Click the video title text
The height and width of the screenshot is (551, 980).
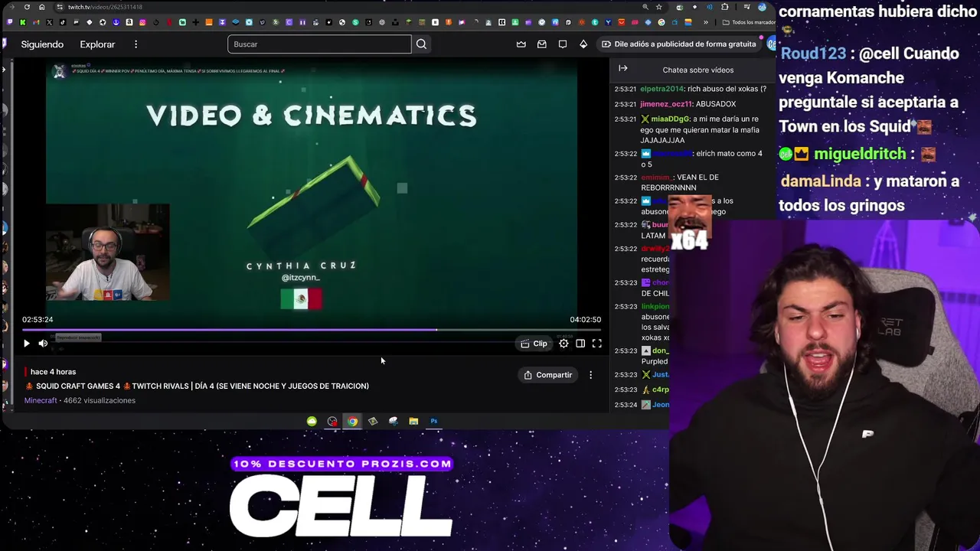coord(202,386)
